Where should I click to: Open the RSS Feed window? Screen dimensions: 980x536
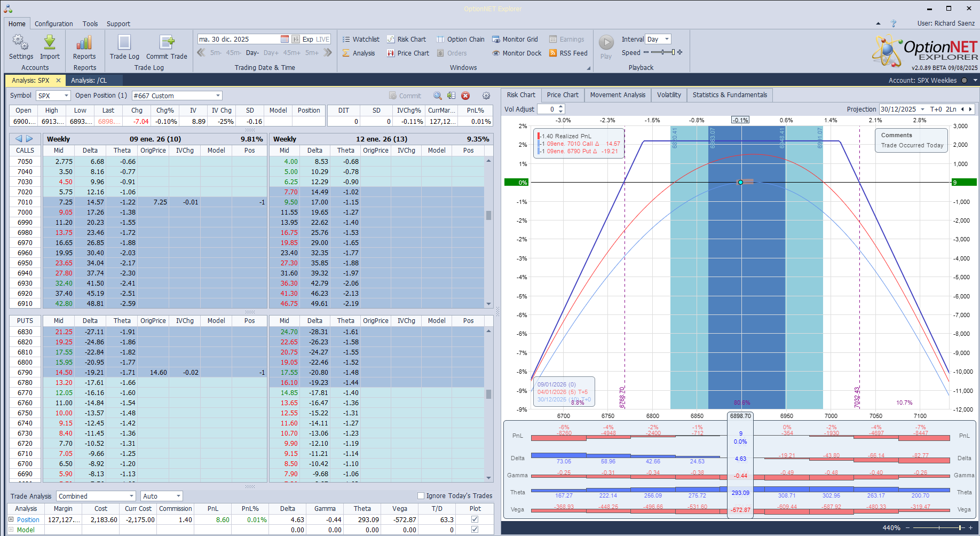click(568, 53)
